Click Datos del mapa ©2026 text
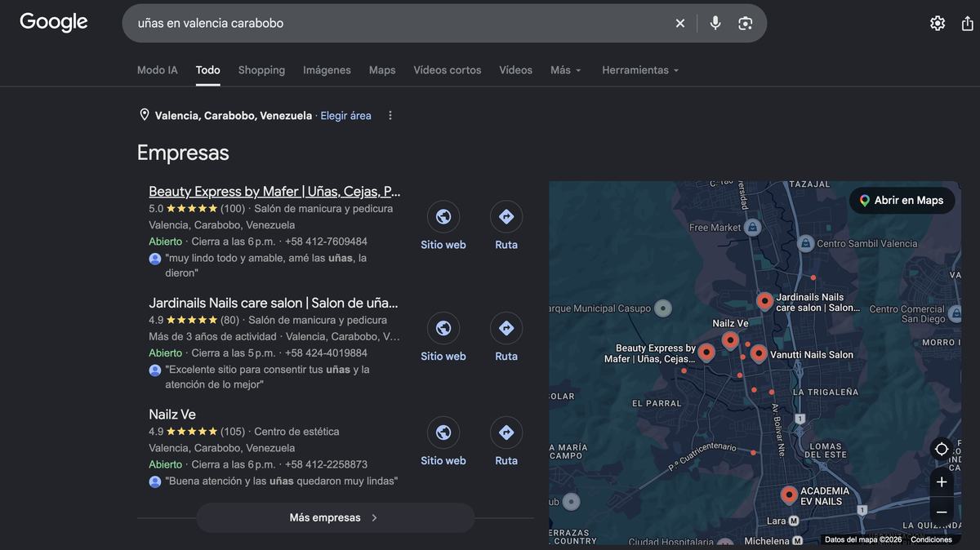Screen dimensions: 980x550 coord(863,539)
